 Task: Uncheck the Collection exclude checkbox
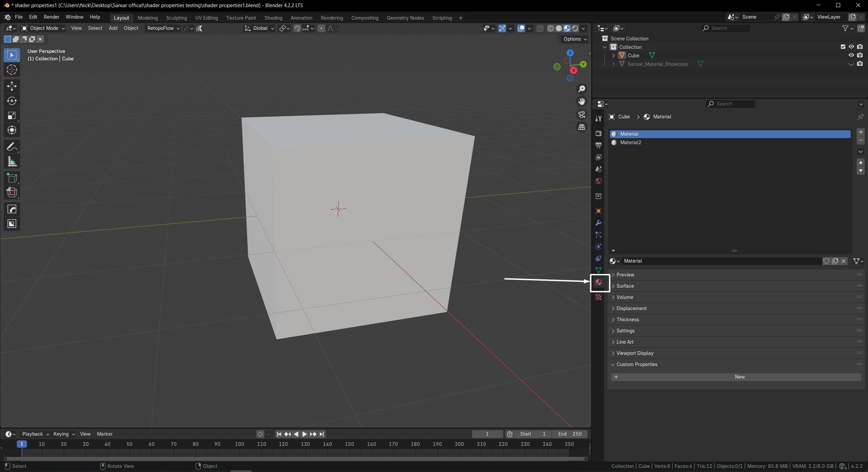pyautogui.click(x=843, y=47)
